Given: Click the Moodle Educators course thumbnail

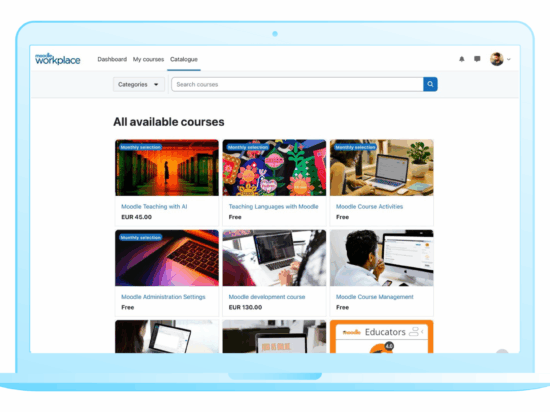Looking at the screenshot, I should point(382,337).
